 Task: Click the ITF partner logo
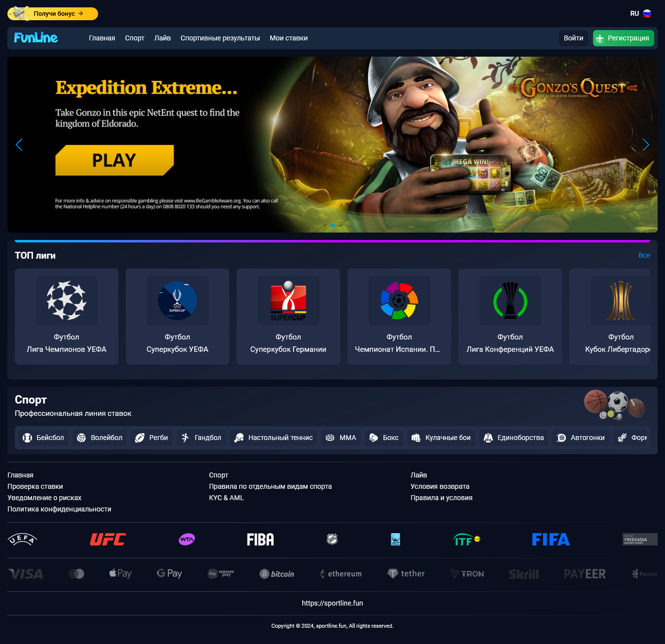[466, 540]
